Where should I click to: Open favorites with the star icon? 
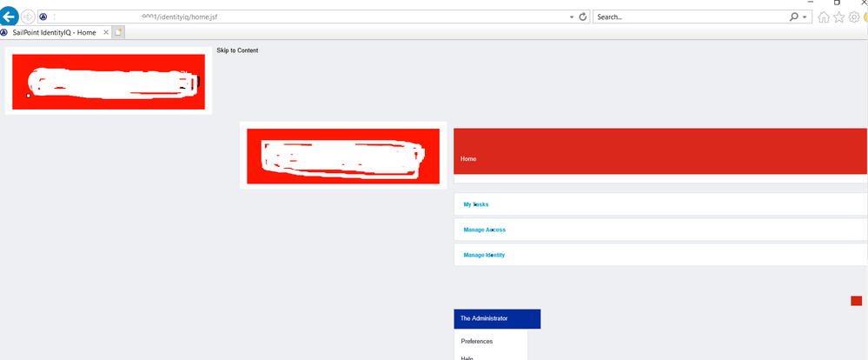pos(839,17)
